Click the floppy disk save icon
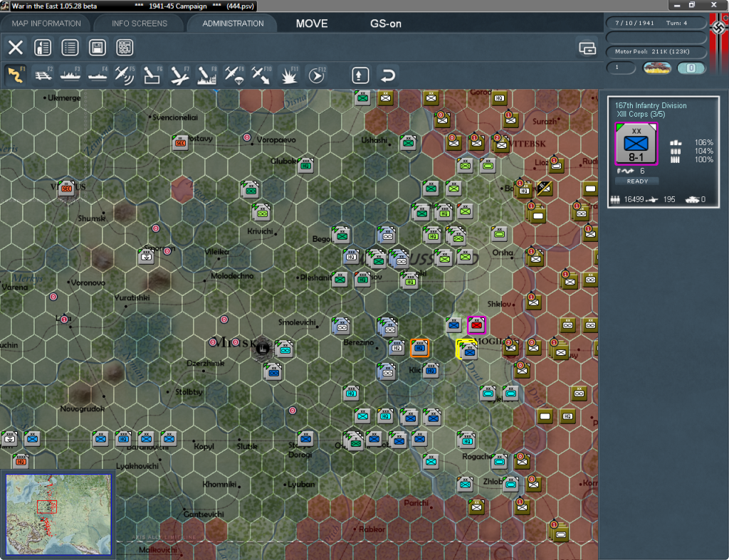The height and width of the screenshot is (560, 729). click(x=97, y=47)
